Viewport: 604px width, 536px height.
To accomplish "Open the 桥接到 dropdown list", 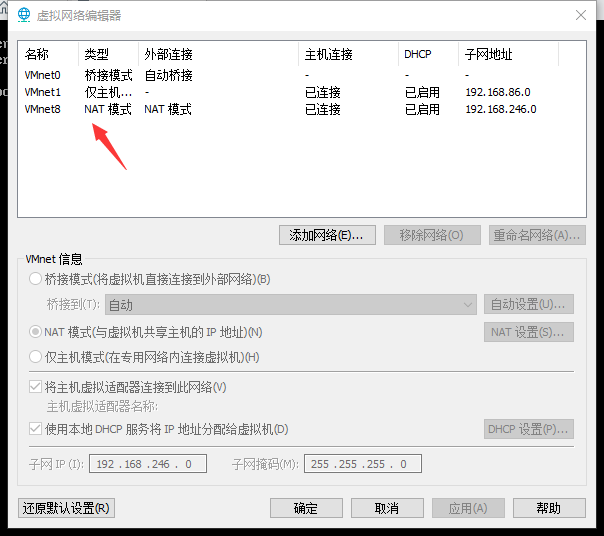I will click(290, 305).
